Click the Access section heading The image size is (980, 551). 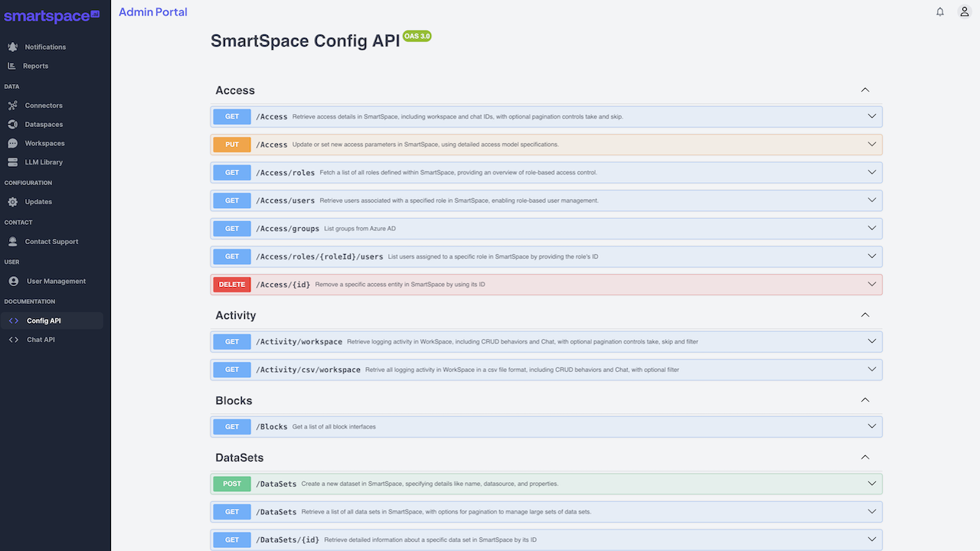235,90
